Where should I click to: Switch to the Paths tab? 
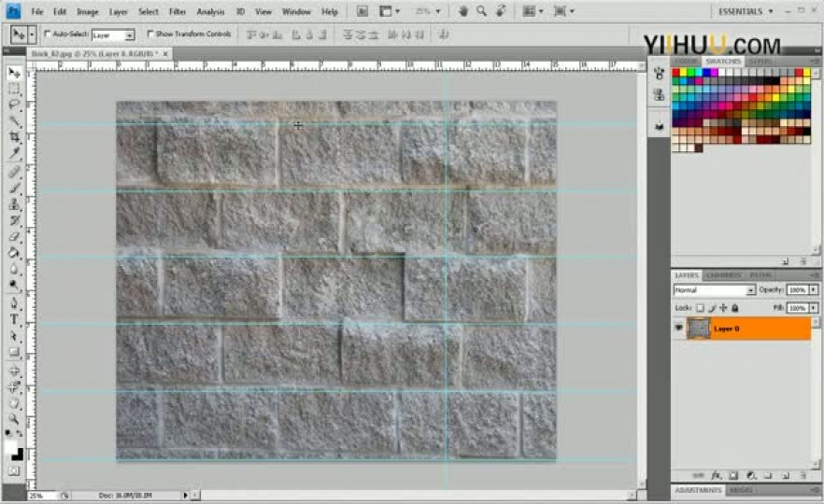760,275
